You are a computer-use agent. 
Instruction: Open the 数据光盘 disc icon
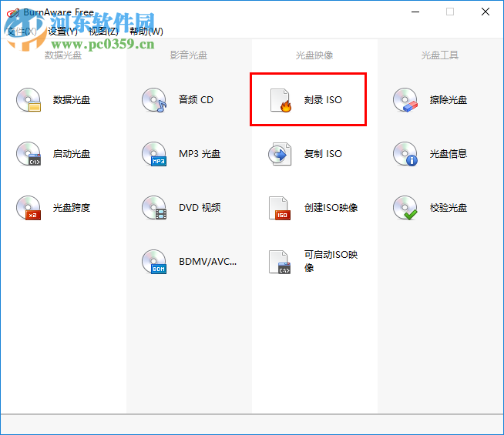point(29,100)
